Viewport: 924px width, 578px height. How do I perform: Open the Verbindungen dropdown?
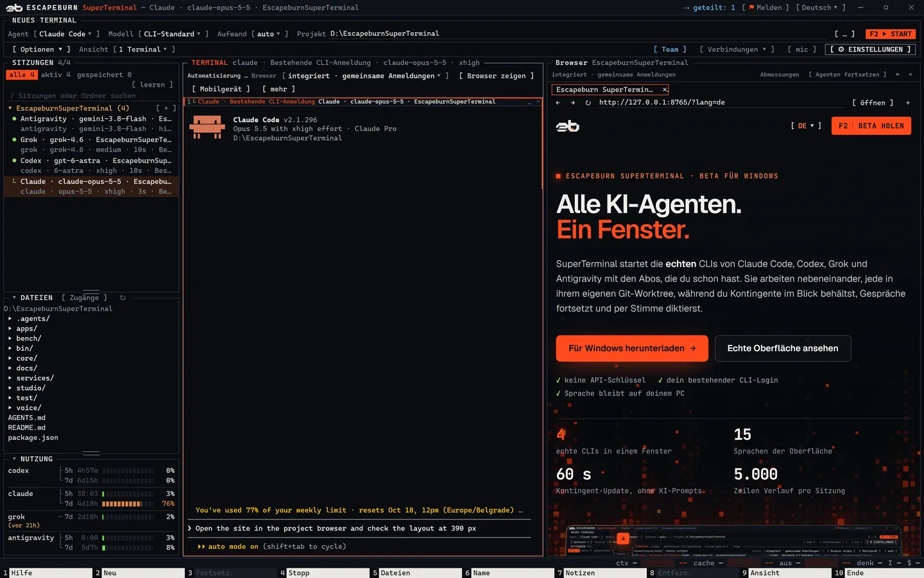tap(737, 49)
